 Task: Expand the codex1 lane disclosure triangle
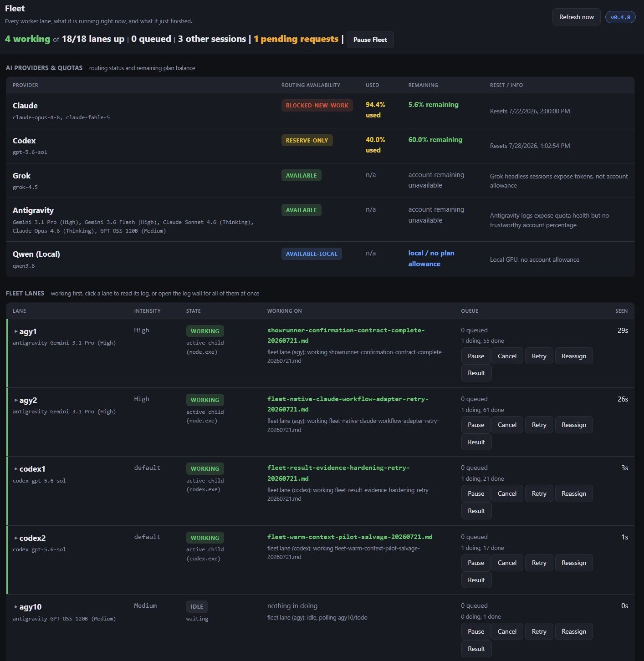16,469
